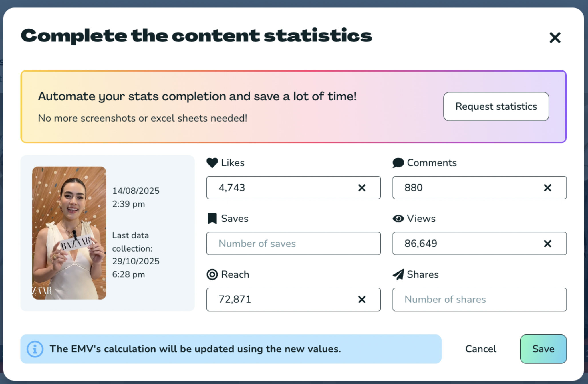
Task: Click the eye icon beside Views
Action: (398, 219)
